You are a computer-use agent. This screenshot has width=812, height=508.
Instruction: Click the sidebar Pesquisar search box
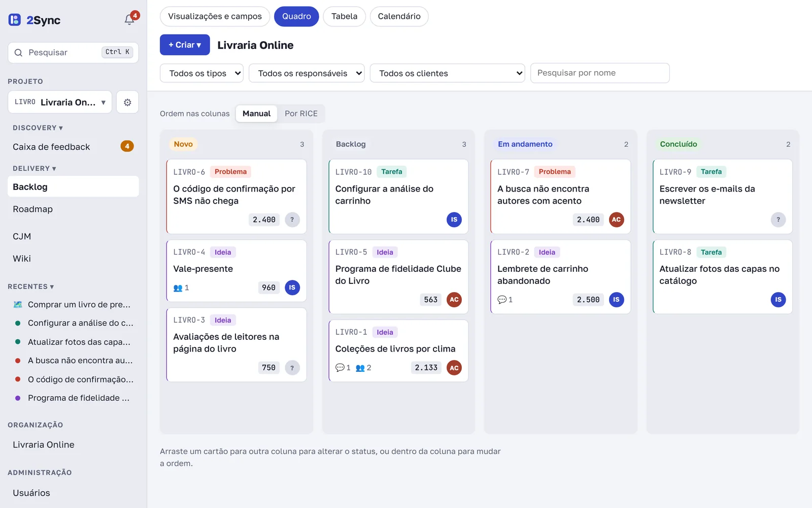73,52
